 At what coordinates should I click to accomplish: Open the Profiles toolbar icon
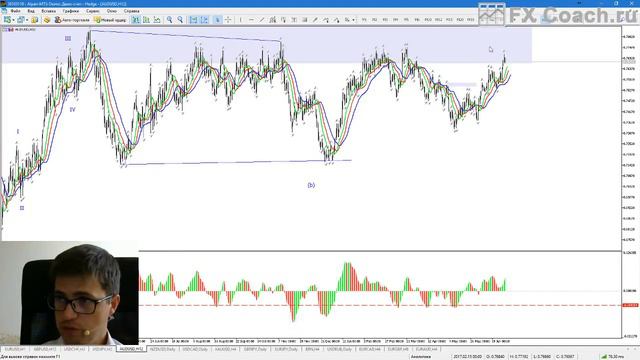pos(20,20)
